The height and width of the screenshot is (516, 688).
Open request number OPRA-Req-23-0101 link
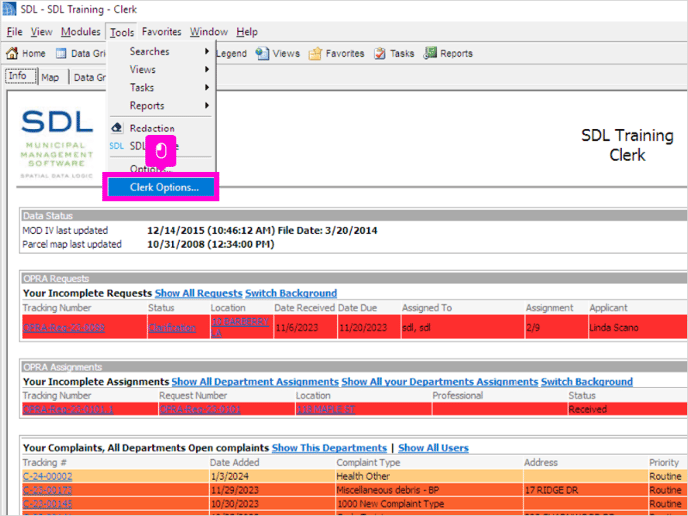[x=200, y=409]
